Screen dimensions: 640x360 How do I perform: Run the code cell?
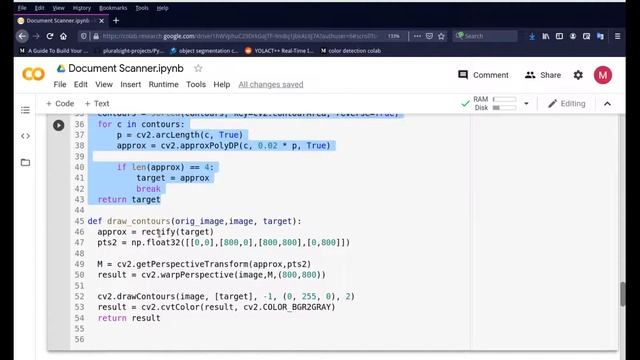point(59,125)
